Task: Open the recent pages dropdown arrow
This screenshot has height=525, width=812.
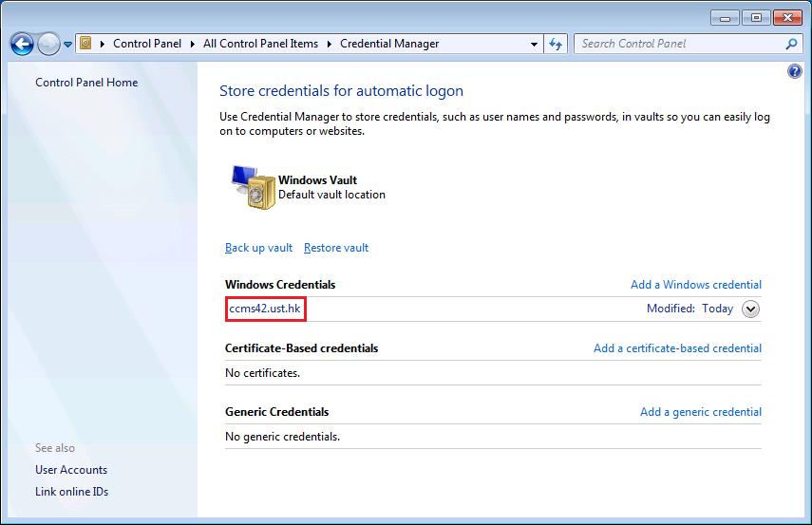Action: [x=67, y=45]
